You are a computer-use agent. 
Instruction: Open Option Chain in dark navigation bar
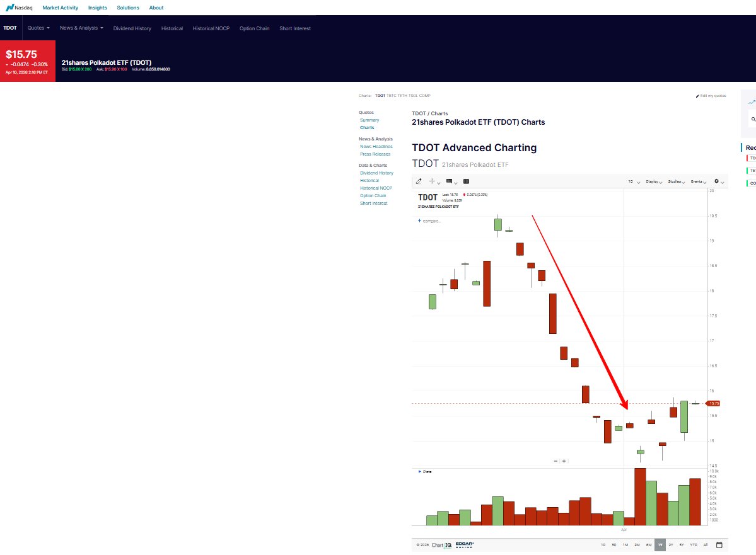(x=255, y=28)
